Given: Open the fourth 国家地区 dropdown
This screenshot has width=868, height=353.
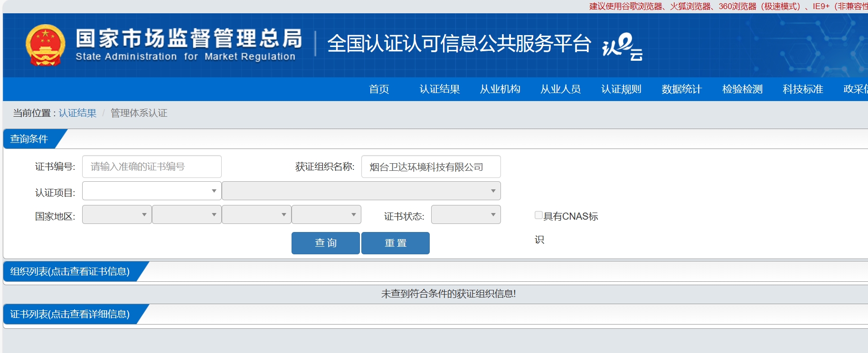Looking at the screenshot, I should (x=326, y=214).
